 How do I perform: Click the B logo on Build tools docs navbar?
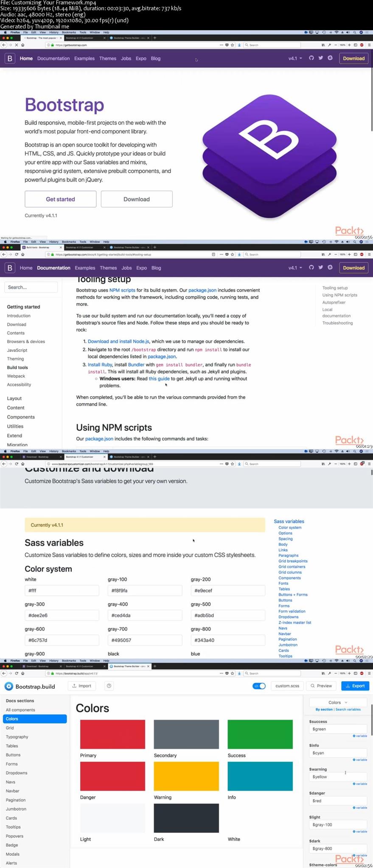(x=10, y=268)
